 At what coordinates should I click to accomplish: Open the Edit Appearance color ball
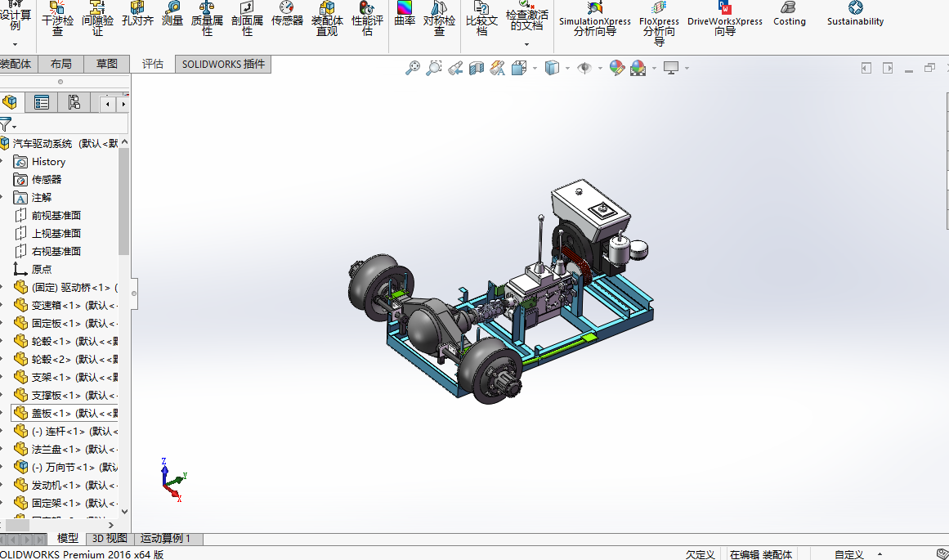(x=617, y=68)
